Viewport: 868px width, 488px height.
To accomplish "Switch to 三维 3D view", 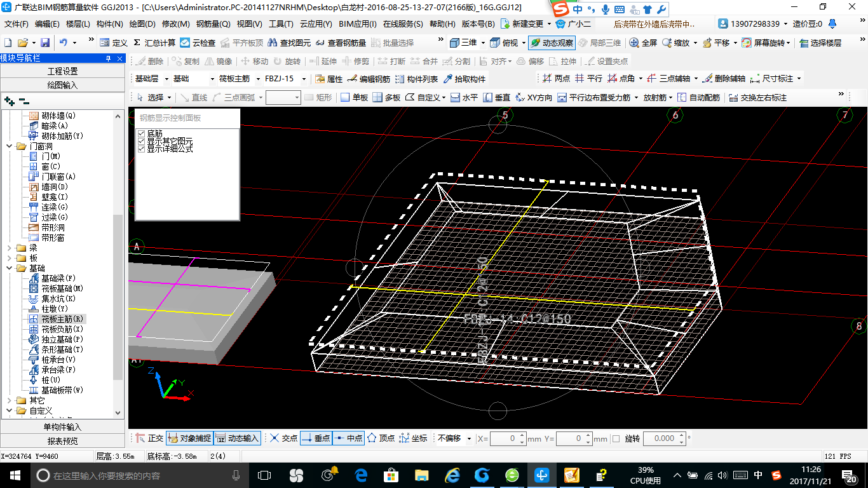I will coord(463,43).
